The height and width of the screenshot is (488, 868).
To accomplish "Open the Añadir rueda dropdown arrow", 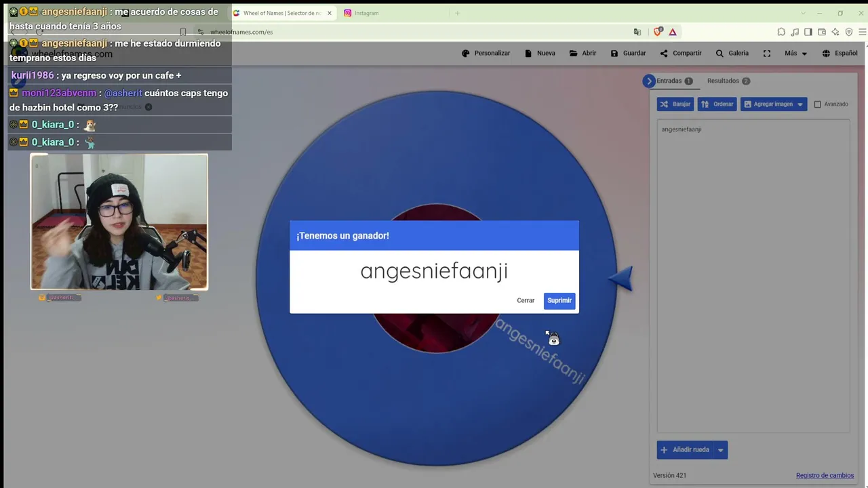I will 720,449.
